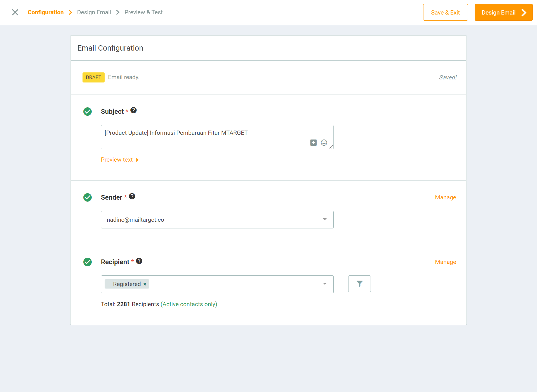Viewport: 537px width, 392px height.
Task: Open the emoji picker in subject field
Action: [x=324, y=143]
